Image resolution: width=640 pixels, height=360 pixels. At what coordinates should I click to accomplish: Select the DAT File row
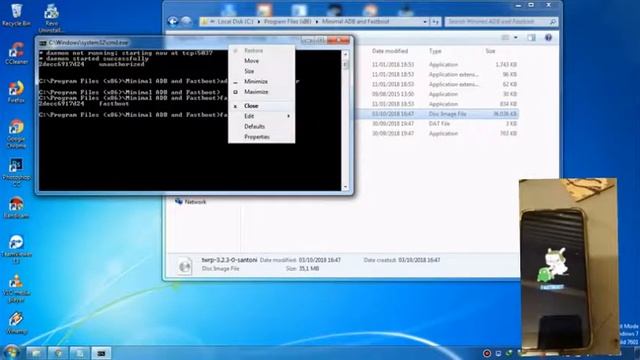(x=437, y=124)
